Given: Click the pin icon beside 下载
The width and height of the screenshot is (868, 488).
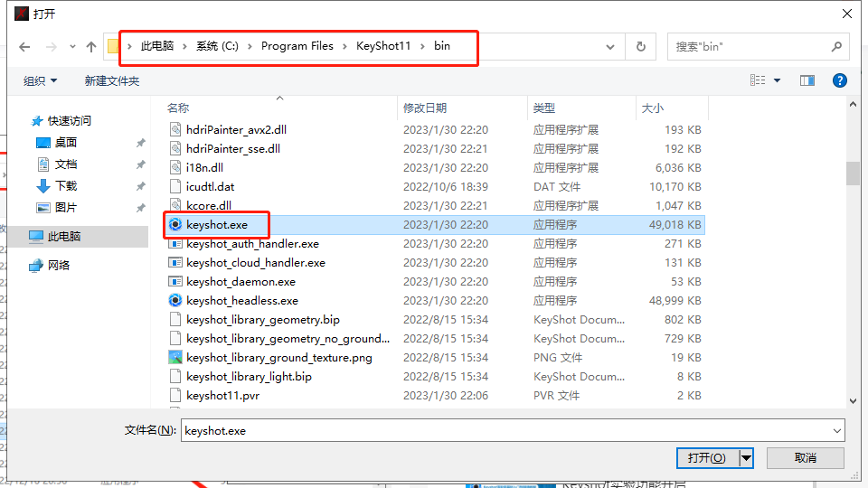Looking at the screenshot, I should pyautogui.click(x=141, y=186).
